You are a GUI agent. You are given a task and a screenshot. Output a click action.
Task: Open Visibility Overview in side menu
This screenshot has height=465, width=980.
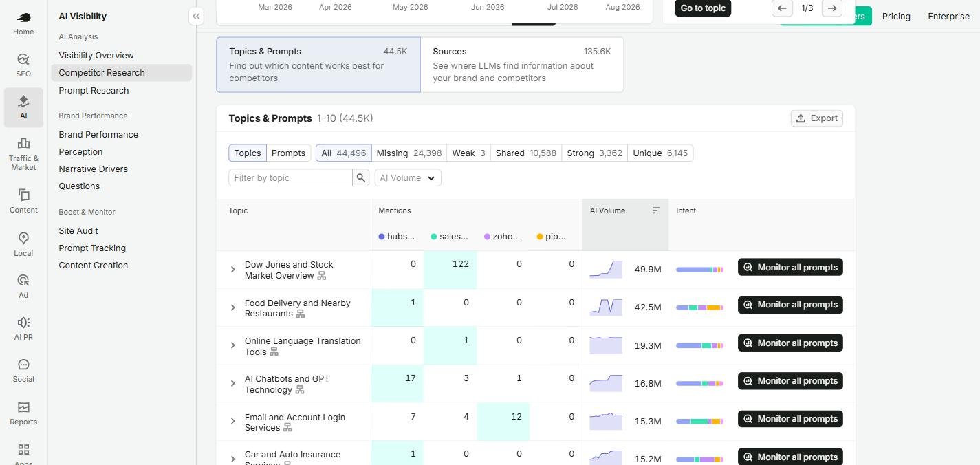pyautogui.click(x=96, y=55)
